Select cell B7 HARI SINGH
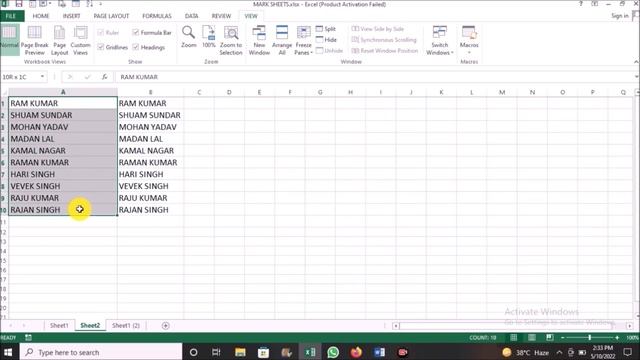This screenshot has height=360, width=640. [x=151, y=174]
